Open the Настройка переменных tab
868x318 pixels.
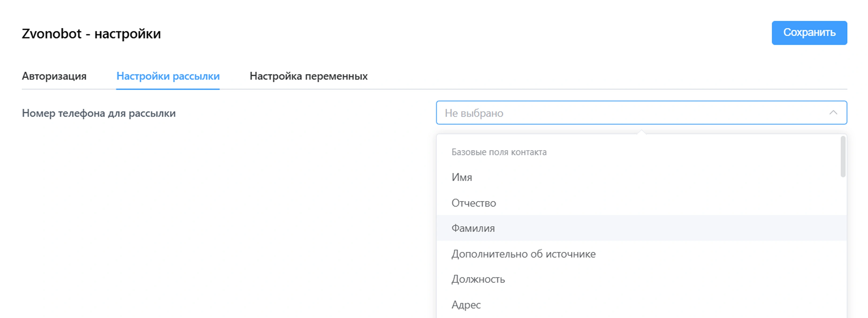click(x=308, y=76)
